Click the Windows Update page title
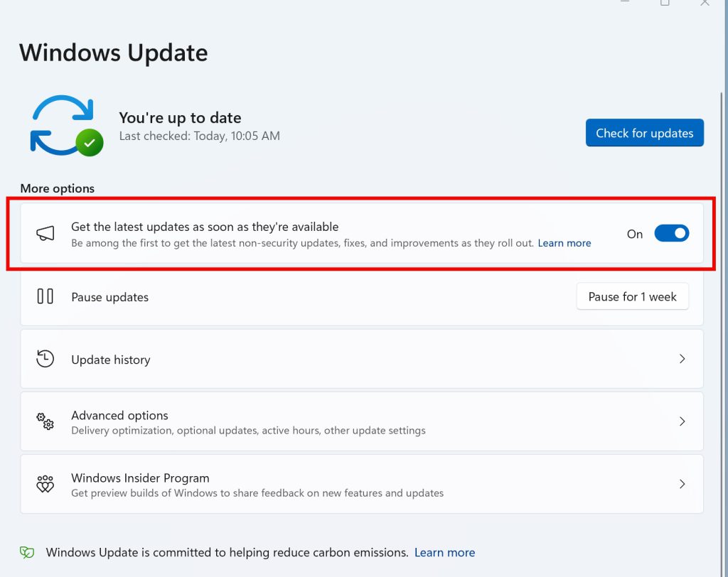Screen dimensions: 728x577 tap(113, 53)
